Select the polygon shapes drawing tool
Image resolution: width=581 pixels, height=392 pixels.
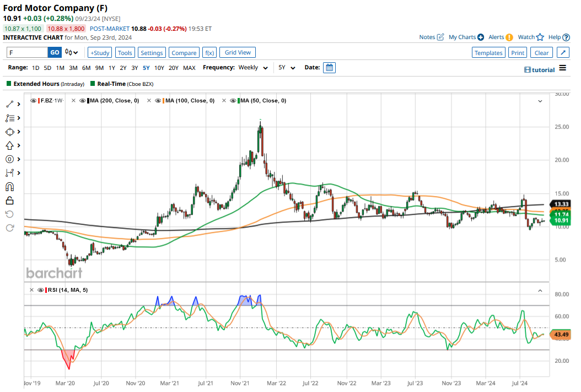[x=9, y=132]
